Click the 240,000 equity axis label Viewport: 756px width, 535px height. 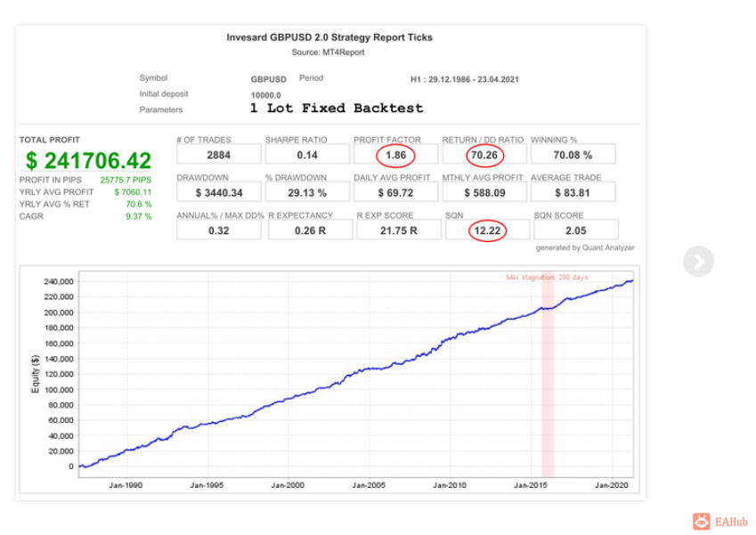59,281
